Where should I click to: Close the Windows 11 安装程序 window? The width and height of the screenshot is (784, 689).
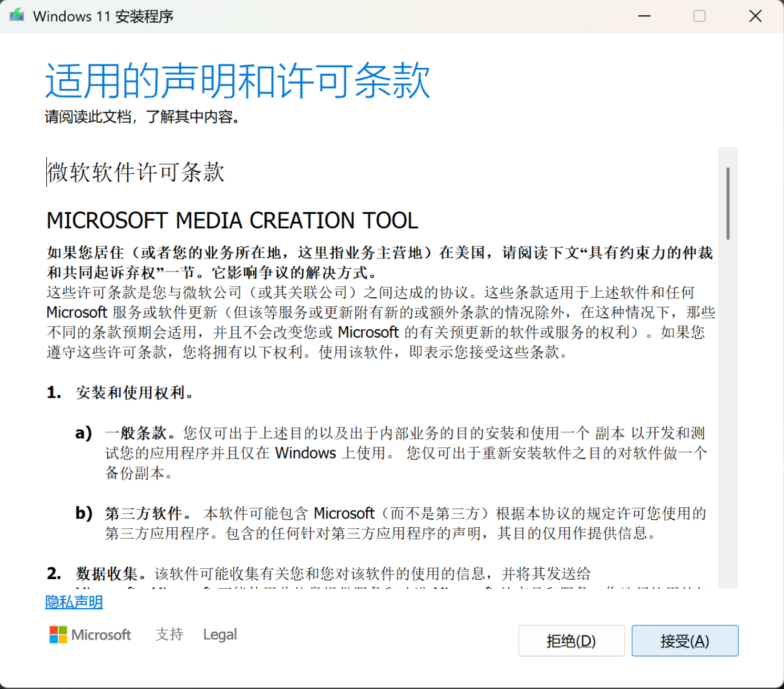(756, 16)
